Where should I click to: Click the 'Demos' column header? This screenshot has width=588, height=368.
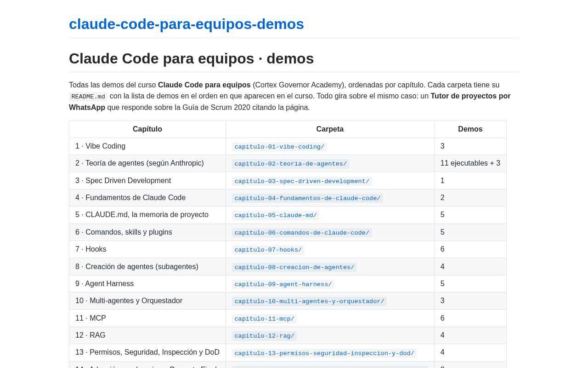pyautogui.click(x=470, y=129)
